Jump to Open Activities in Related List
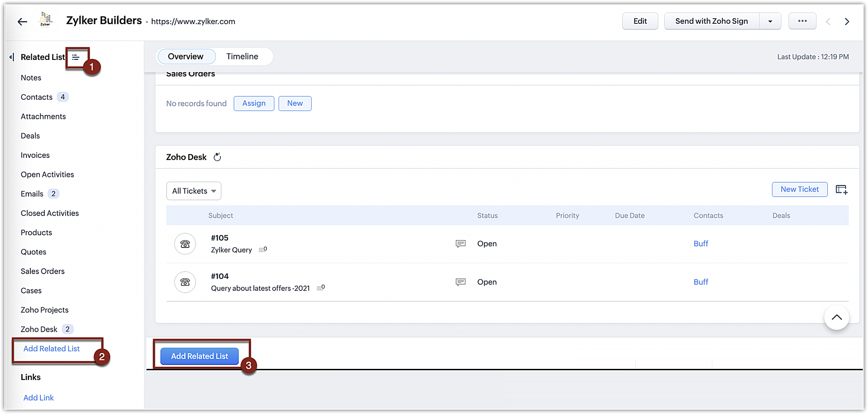This screenshot has height=414, width=868. (47, 174)
